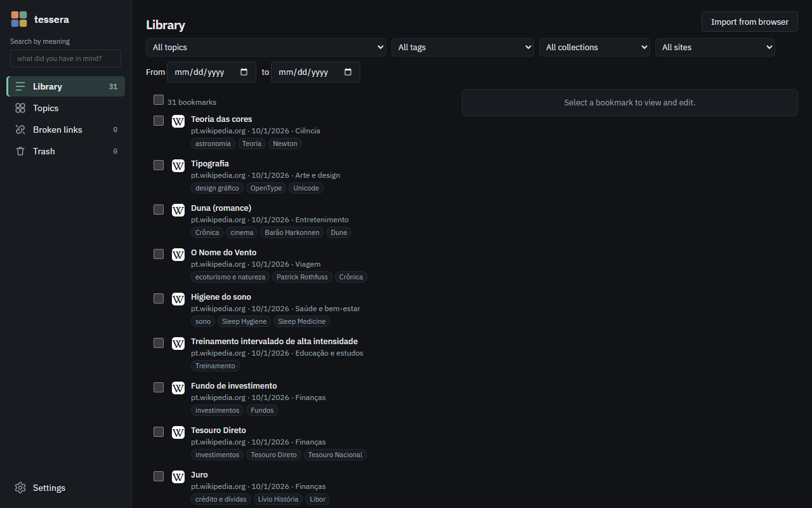Open calendar picker on From date field

[x=244, y=72]
